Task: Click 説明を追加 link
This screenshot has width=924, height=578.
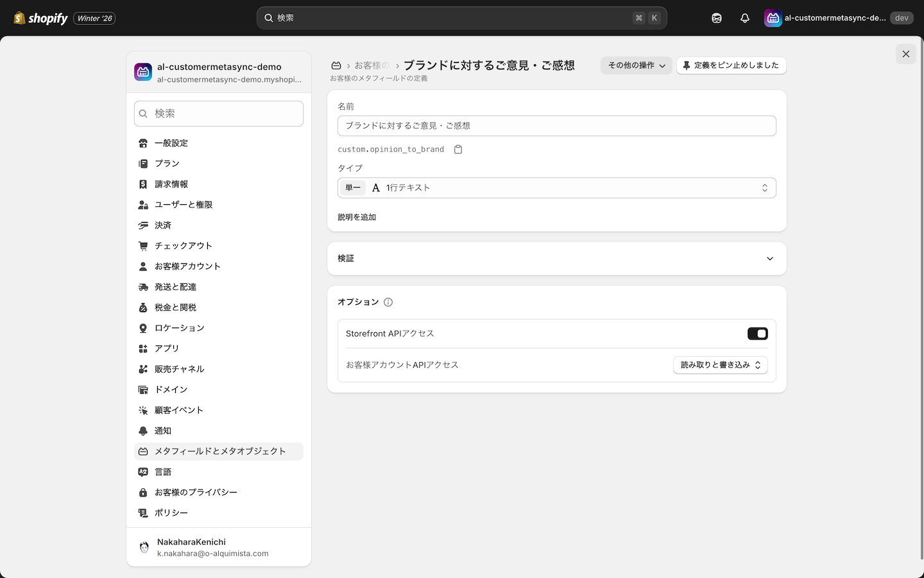Action: (357, 217)
